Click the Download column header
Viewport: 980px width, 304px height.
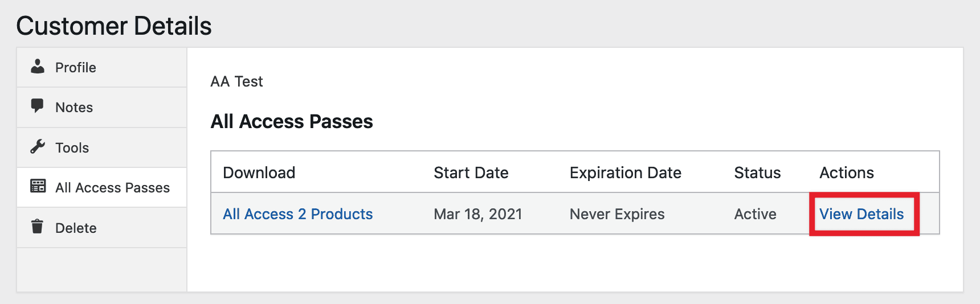(259, 172)
